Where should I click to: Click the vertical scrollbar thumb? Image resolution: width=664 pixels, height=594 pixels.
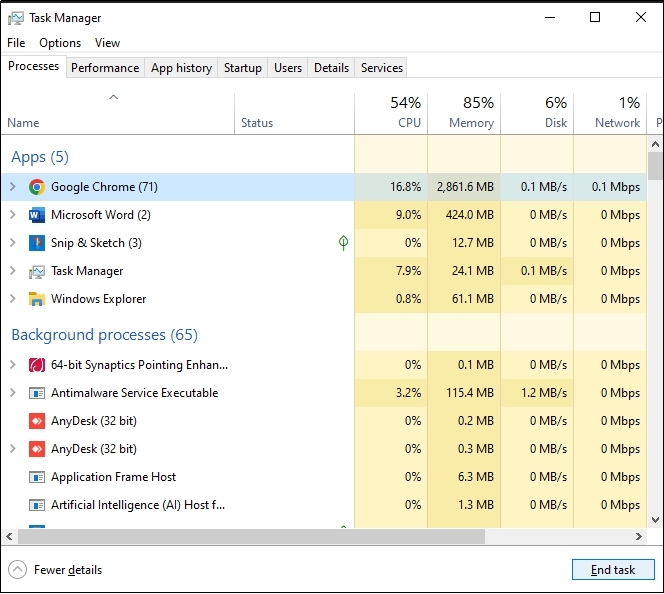[655, 165]
